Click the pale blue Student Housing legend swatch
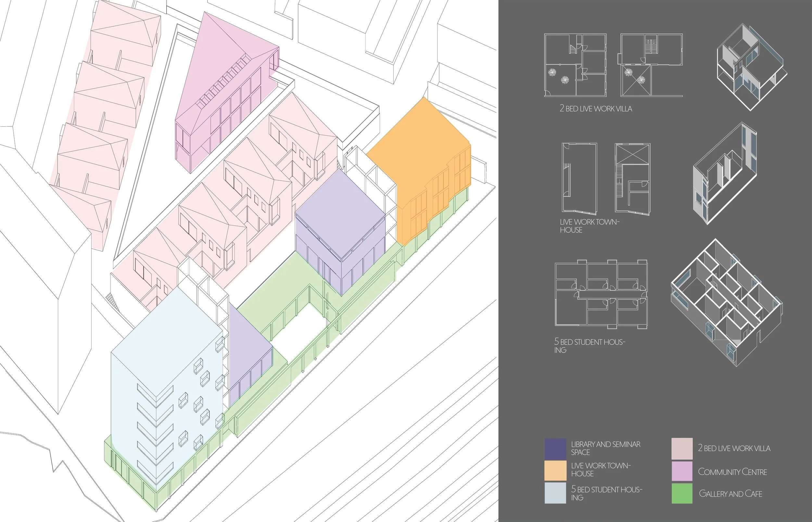 (x=555, y=493)
